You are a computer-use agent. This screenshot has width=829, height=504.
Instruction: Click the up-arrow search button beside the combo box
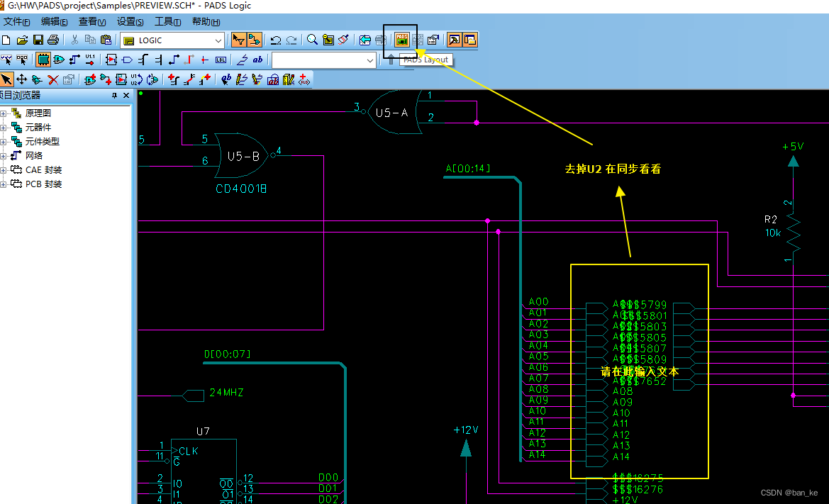pos(389,60)
